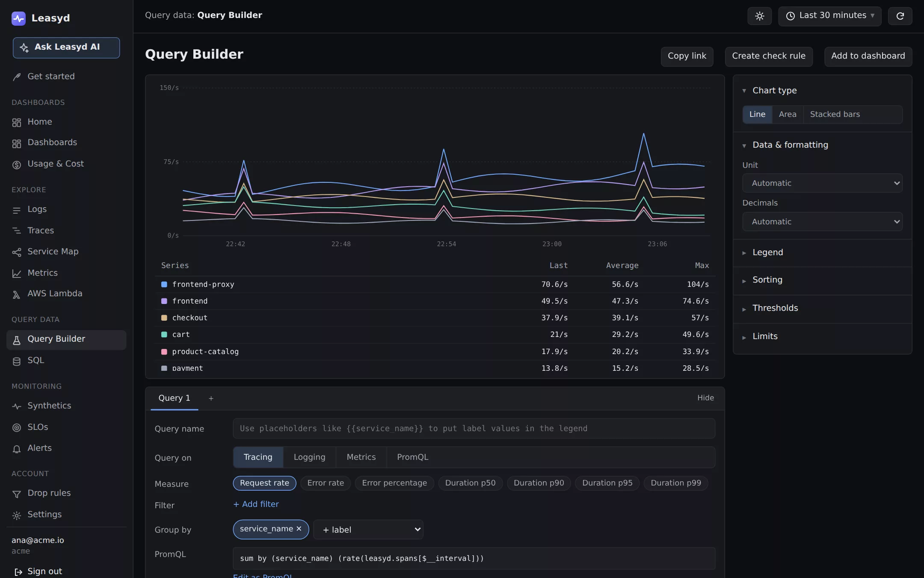Select Error rate measure
The image size is (924, 578).
[x=326, y=483]
